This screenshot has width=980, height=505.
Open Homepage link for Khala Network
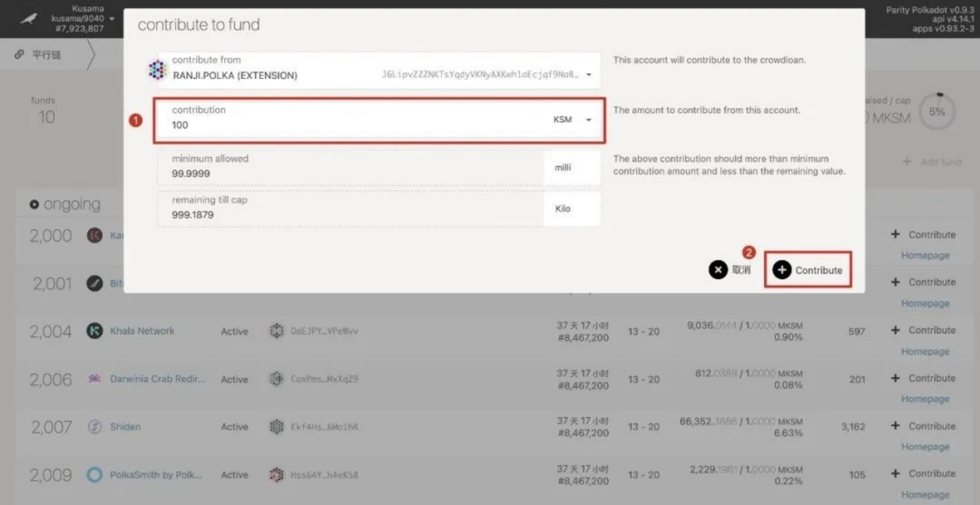click(925, 351)
